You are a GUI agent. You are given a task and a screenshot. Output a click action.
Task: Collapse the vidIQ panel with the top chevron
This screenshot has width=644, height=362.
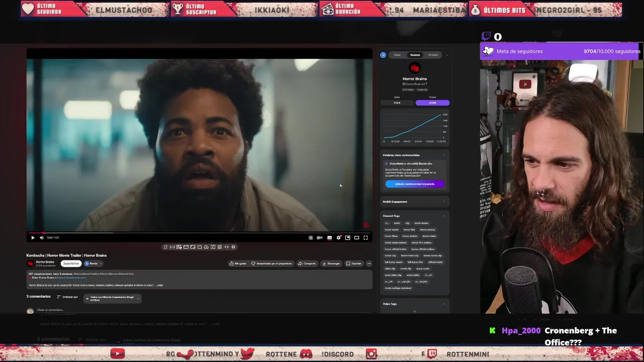coord(447,55)
